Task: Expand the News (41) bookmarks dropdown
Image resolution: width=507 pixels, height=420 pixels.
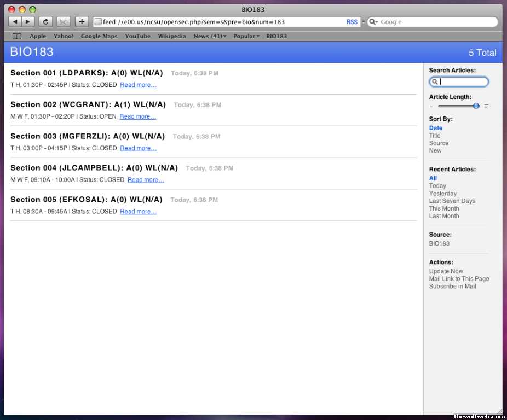Action: coord(210,36)
